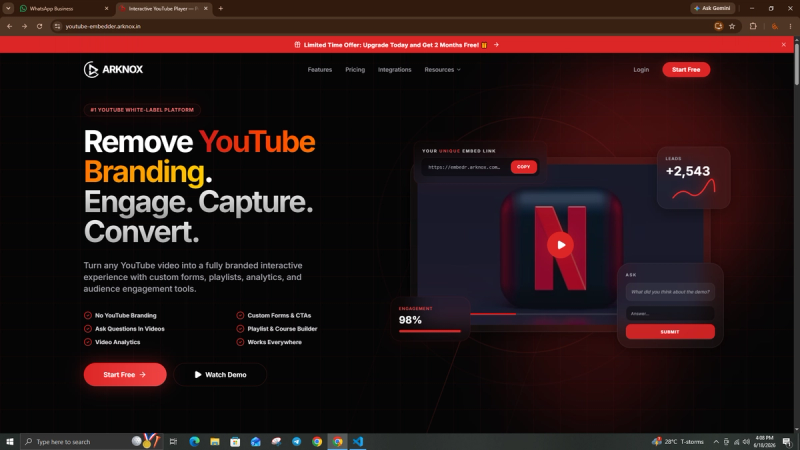This screenshot has height=450, width=800.
Task: Open Telegram from taskbar
Action: coord(296,441)
